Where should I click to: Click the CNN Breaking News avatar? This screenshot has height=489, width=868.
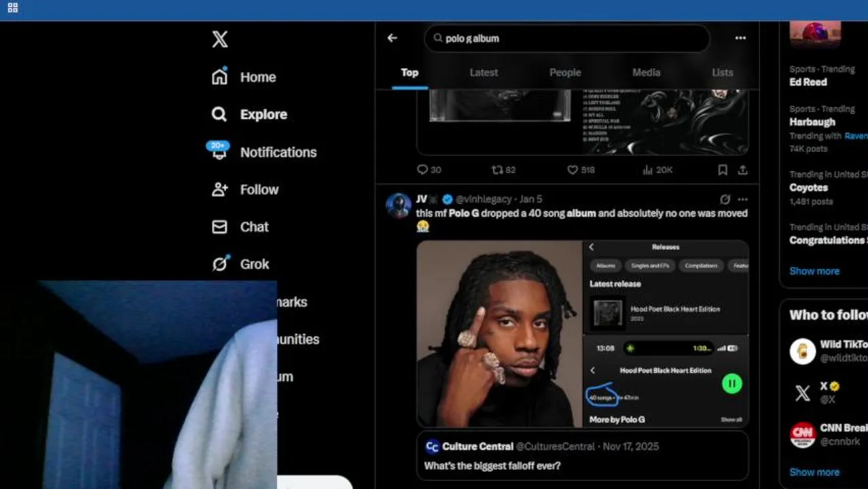[x=802, y=435]
